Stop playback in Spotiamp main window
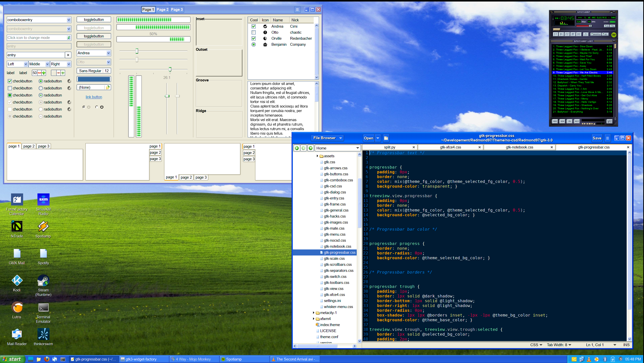This screenshot has height=363, width=644. coord(573,34)
